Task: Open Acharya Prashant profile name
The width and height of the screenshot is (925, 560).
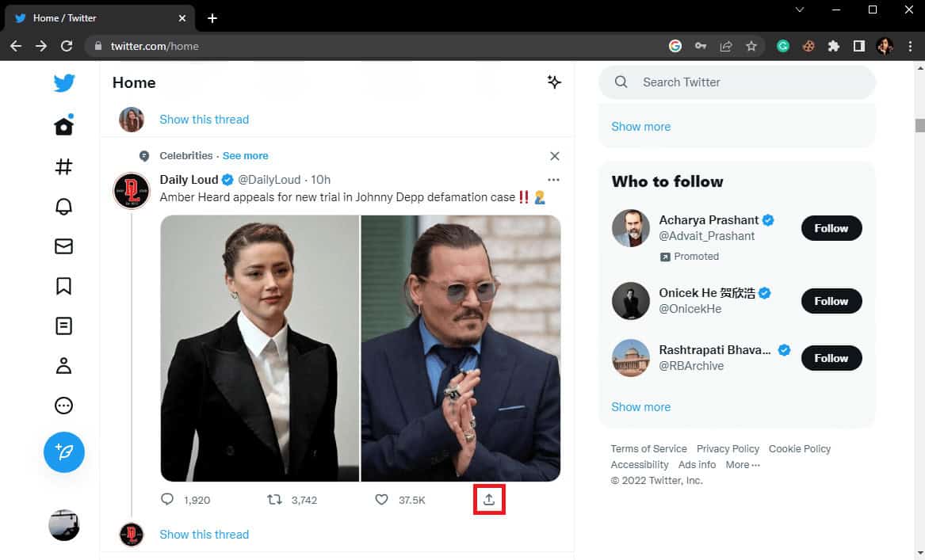Action: [709, 220]
